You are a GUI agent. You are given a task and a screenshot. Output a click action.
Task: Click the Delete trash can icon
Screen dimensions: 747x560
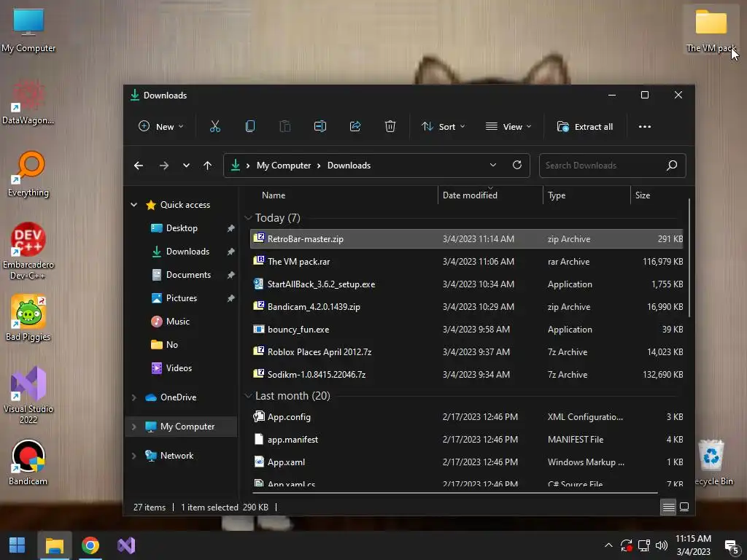390,127
